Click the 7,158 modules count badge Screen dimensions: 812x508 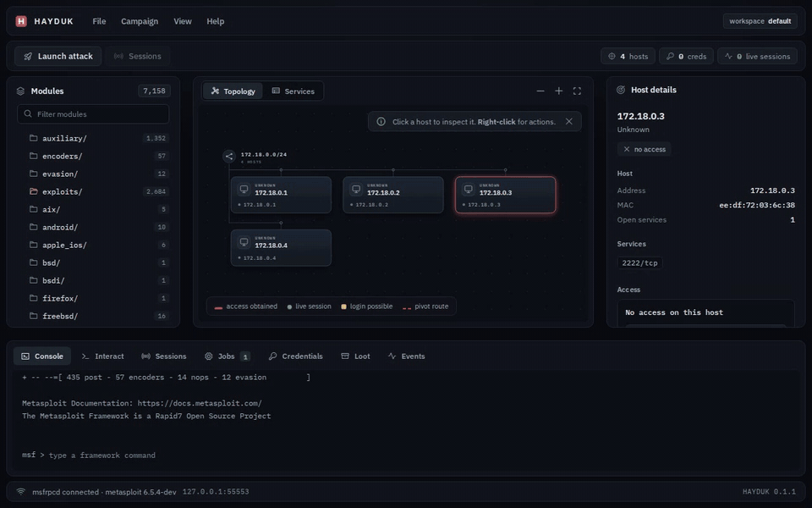point(154,91)
